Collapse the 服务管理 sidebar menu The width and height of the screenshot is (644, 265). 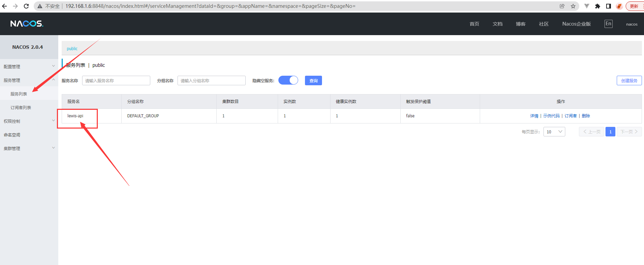coord(29,80)
